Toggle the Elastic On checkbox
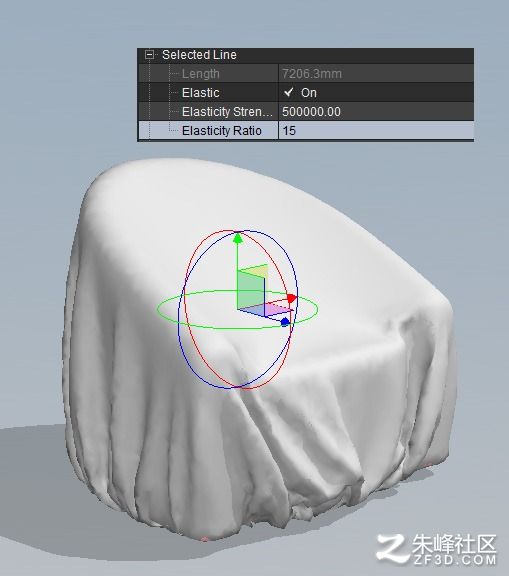The height and width of the screenshot is (576, 509). coord(289,92)
